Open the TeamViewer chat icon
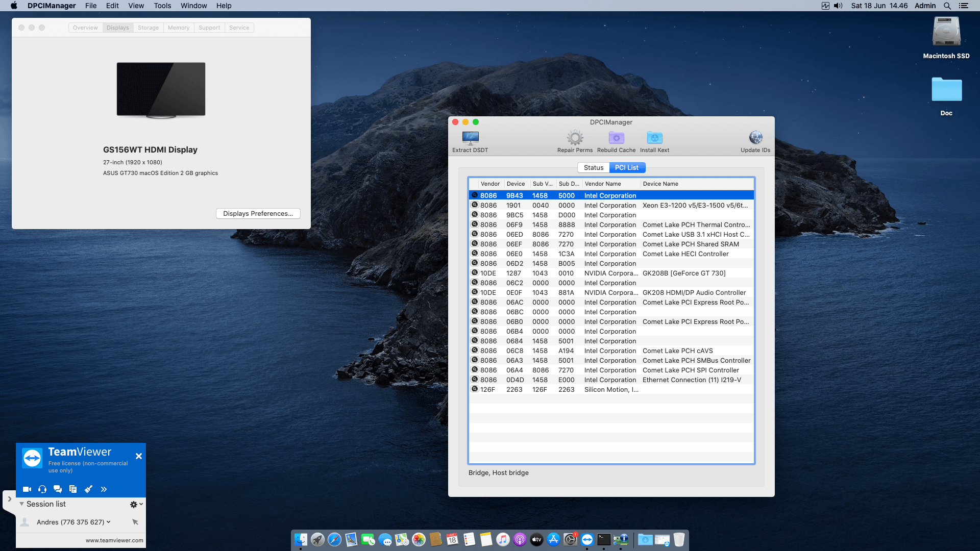The width and height of the screenshot is (980, 551). coord(58,489)
